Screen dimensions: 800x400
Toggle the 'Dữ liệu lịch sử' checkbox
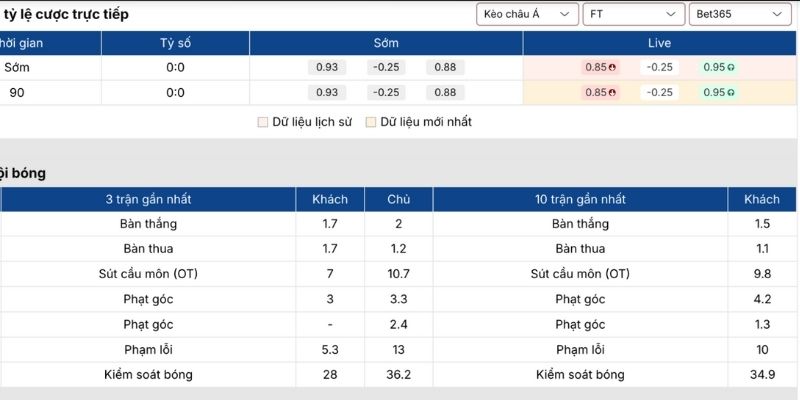coord(263,122)
